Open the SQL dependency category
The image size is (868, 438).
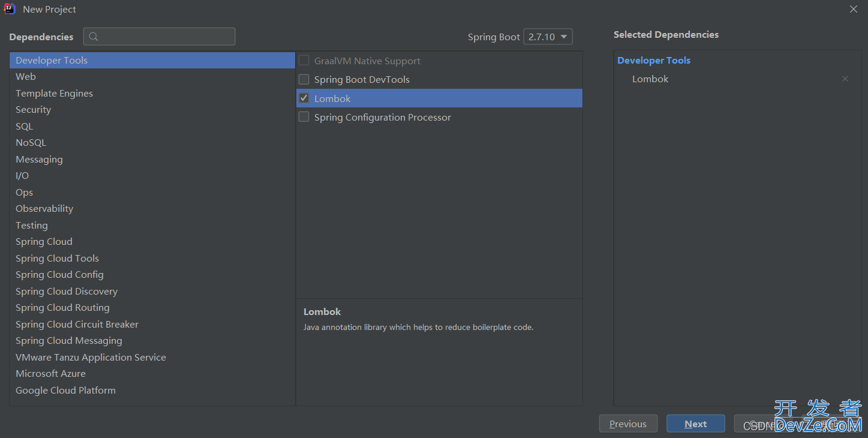pyautogui.click(x=25, y=126)
